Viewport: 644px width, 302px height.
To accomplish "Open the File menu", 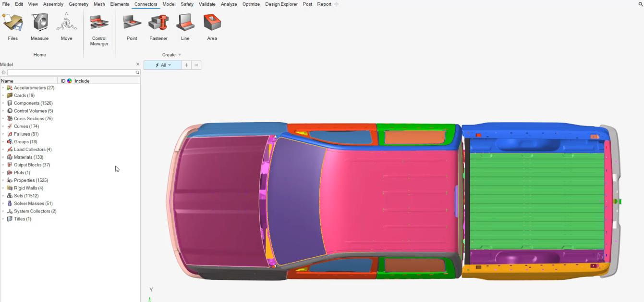I will [6, 4].
